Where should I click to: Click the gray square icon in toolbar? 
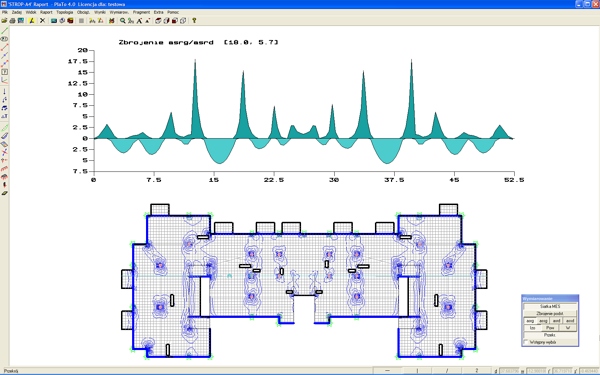click(x=81, y=21)
